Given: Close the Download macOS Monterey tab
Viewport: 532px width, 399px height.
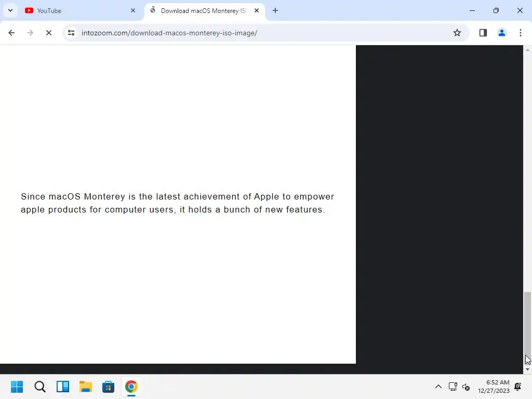Looking at the screenshot, I should pyautogui.click(x=257, y=10).
